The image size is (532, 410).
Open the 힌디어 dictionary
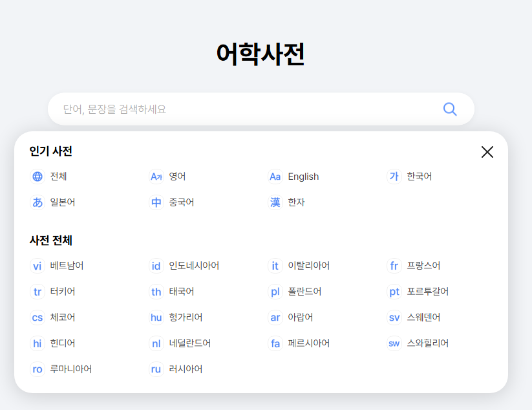(63, 343)
